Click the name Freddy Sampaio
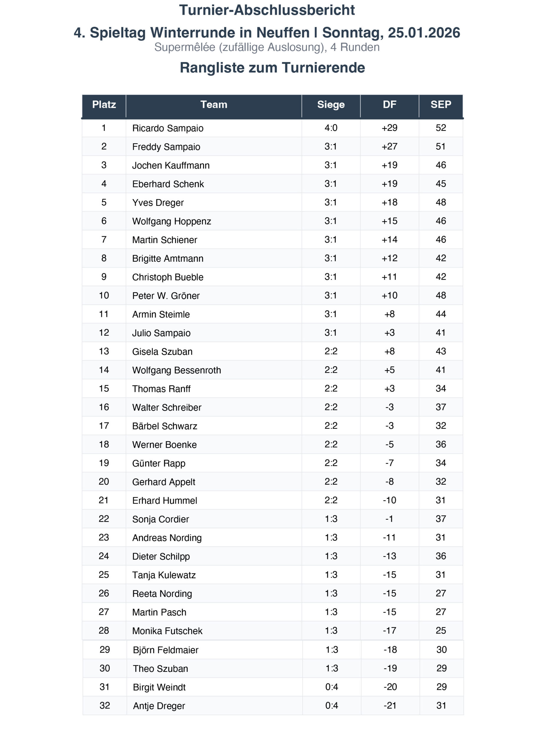 coord(166,147)
